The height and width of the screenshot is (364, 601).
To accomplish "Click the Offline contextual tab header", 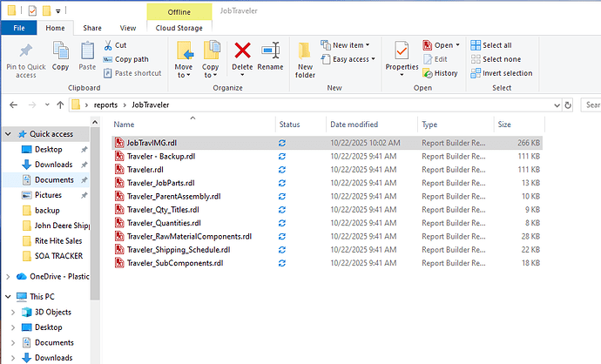I will pyautogui.click(x=179, y=12).
